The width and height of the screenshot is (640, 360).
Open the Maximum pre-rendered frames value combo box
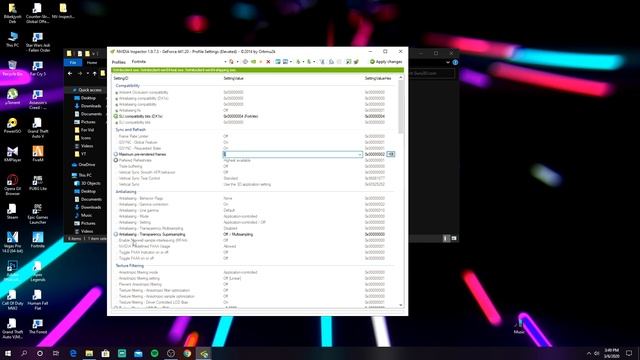[292, 154]
